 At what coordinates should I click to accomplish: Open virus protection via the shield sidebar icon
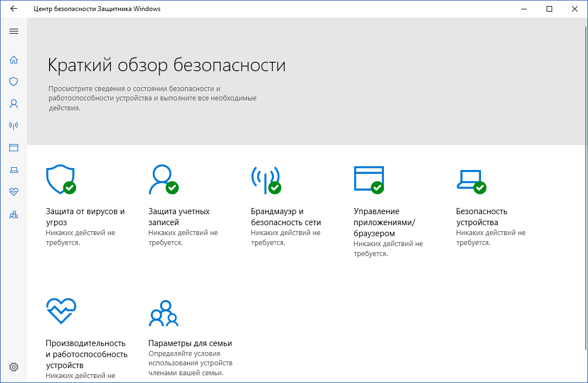13,81
